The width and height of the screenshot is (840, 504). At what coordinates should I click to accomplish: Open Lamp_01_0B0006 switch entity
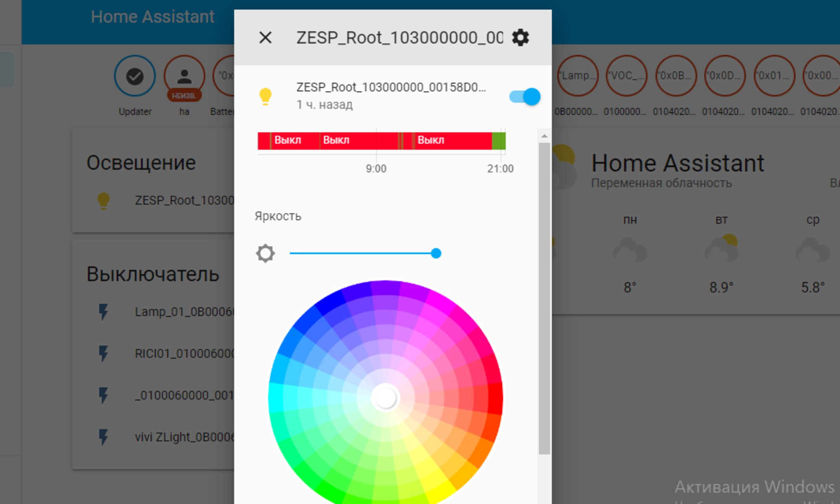(184, 312)
